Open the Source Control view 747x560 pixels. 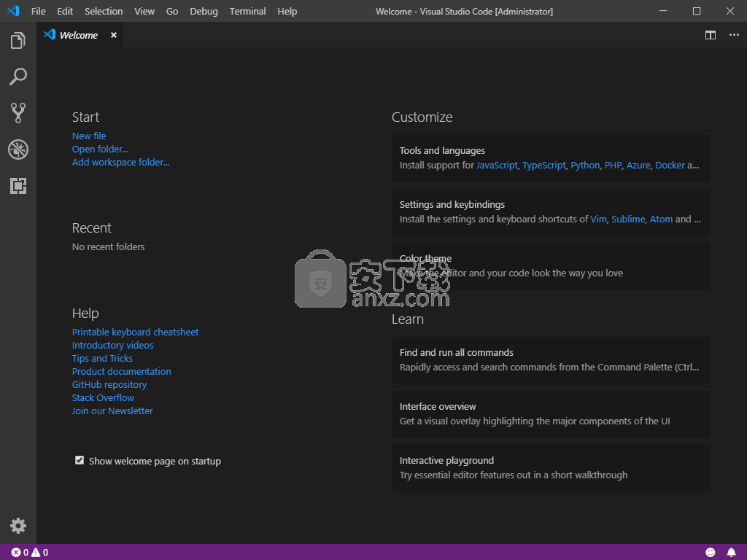(18, 113)
